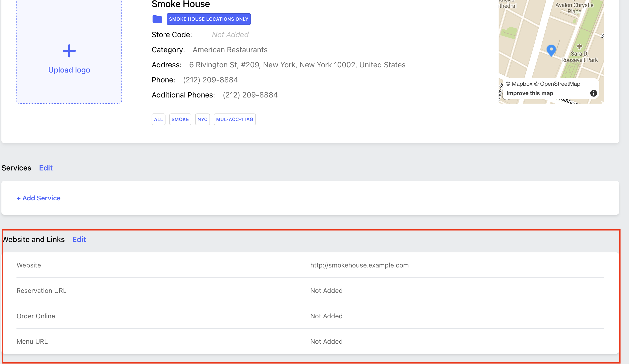Viewport: 629px width, 364px height.
Task: Click the Sara D. Roosevelt Park map label
Action: 579,57
